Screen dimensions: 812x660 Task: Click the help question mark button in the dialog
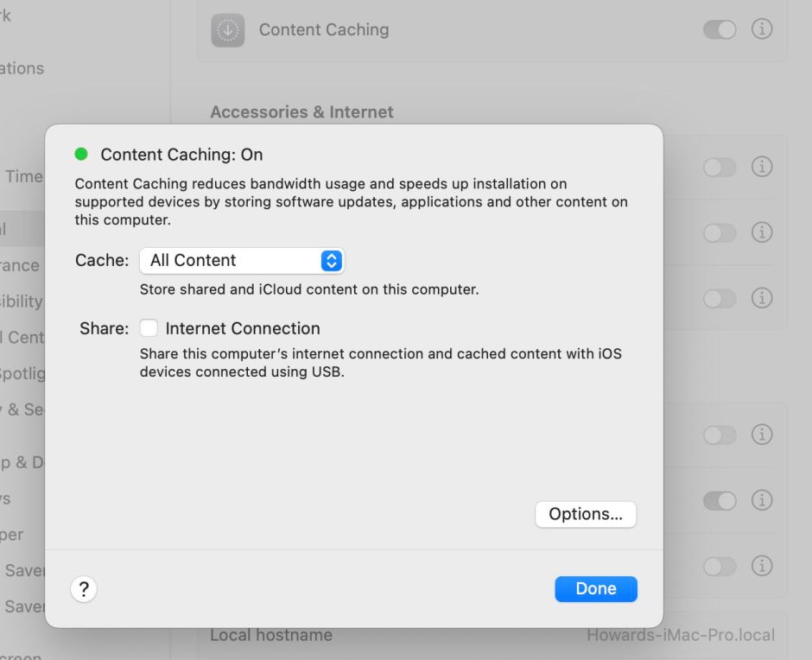84,588
